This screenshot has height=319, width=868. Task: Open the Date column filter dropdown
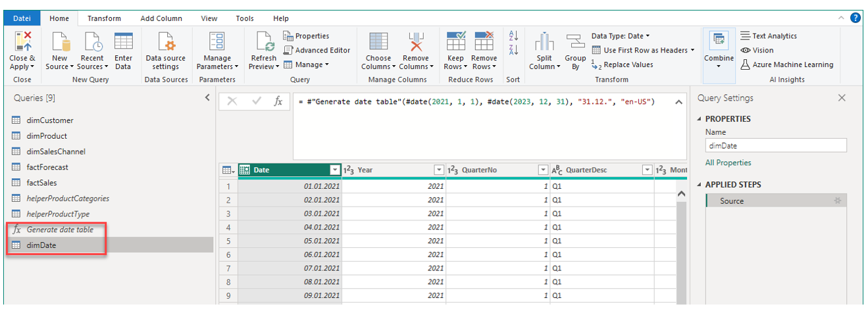pyautogui.click(x=335, y=170)
